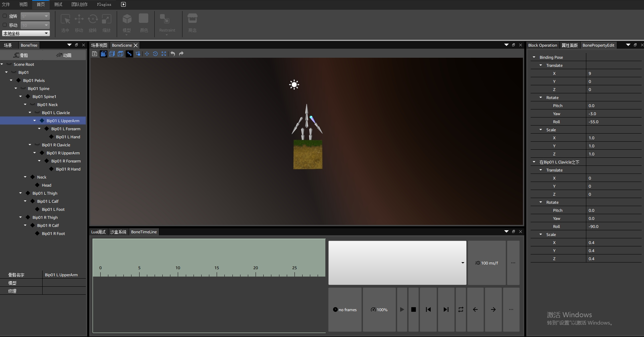Viewport: 644px width, 337px height.
Task: Click the run icon next to Plugins
Action: click(x=123, y=4)
